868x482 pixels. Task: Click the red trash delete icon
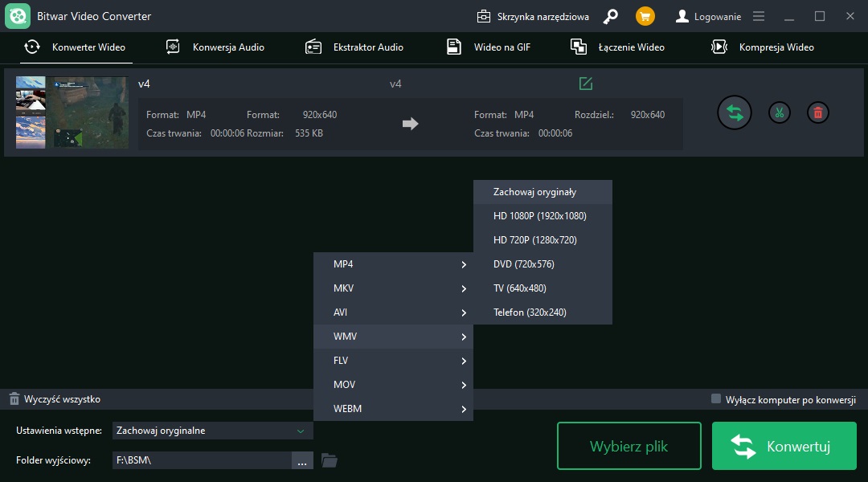point(817,112)
